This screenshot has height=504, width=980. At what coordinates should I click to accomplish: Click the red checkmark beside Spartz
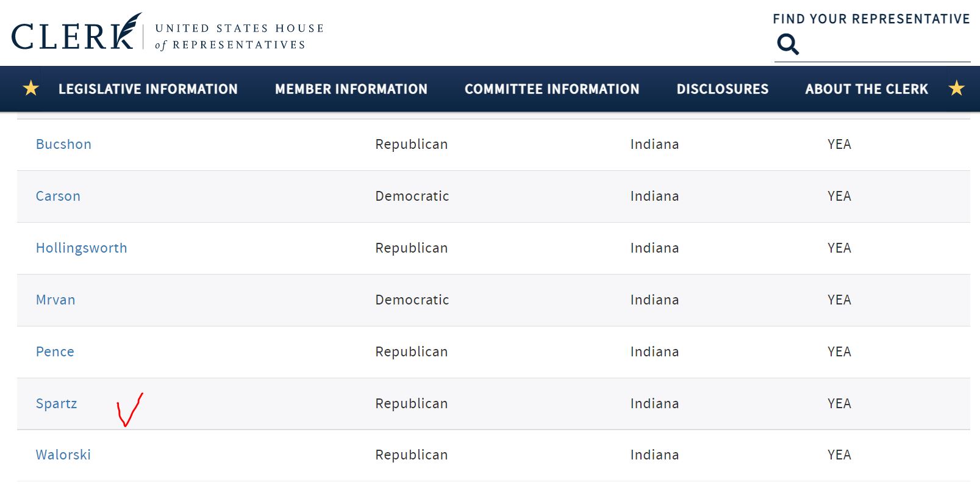pos(129,409)
